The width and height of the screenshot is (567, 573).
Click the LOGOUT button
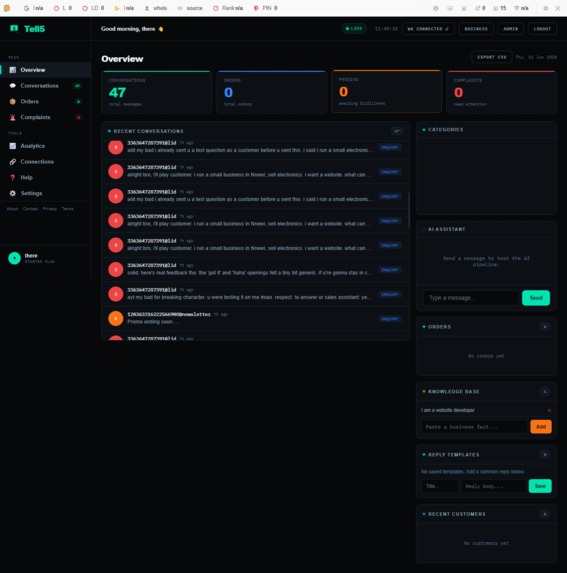[x=542, y=29]
